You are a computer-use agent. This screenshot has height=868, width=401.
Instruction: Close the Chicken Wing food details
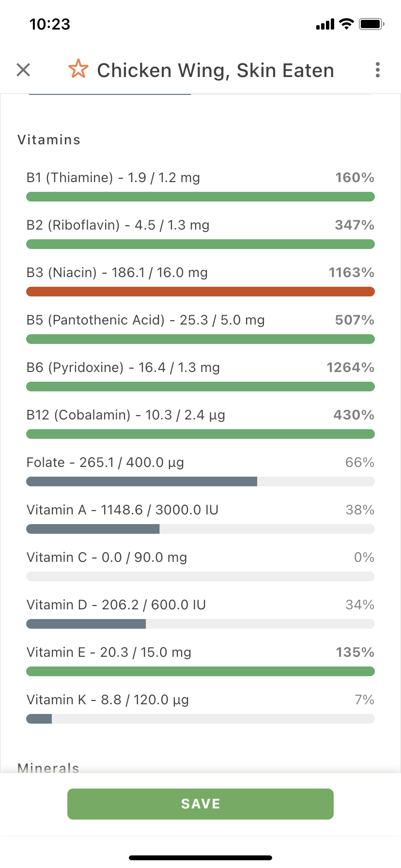pyautogui.click(x=23, y=70)
